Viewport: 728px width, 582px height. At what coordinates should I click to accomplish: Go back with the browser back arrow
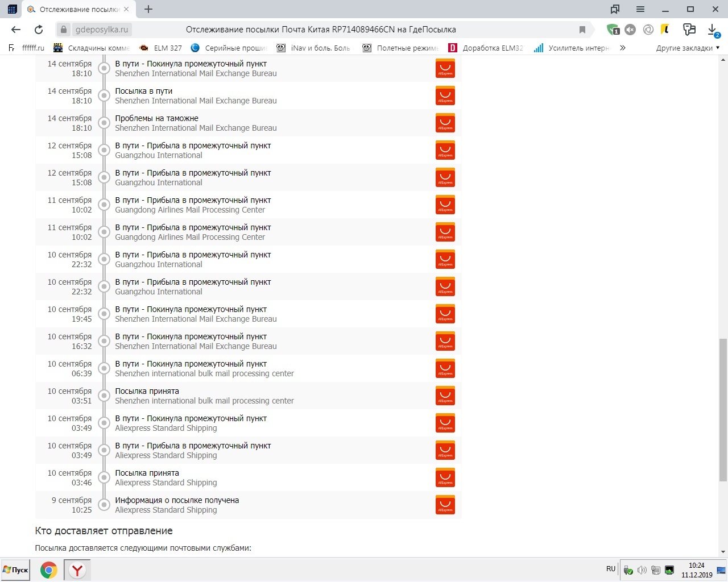[16, 30]
